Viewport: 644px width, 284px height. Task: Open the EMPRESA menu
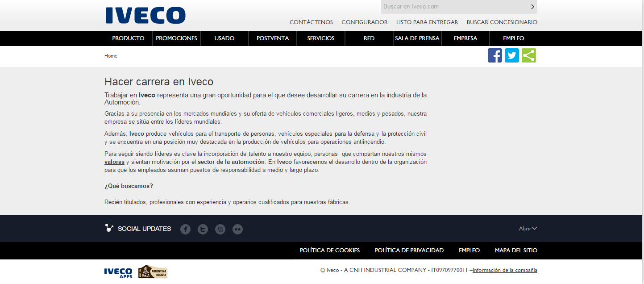[465, 38]
